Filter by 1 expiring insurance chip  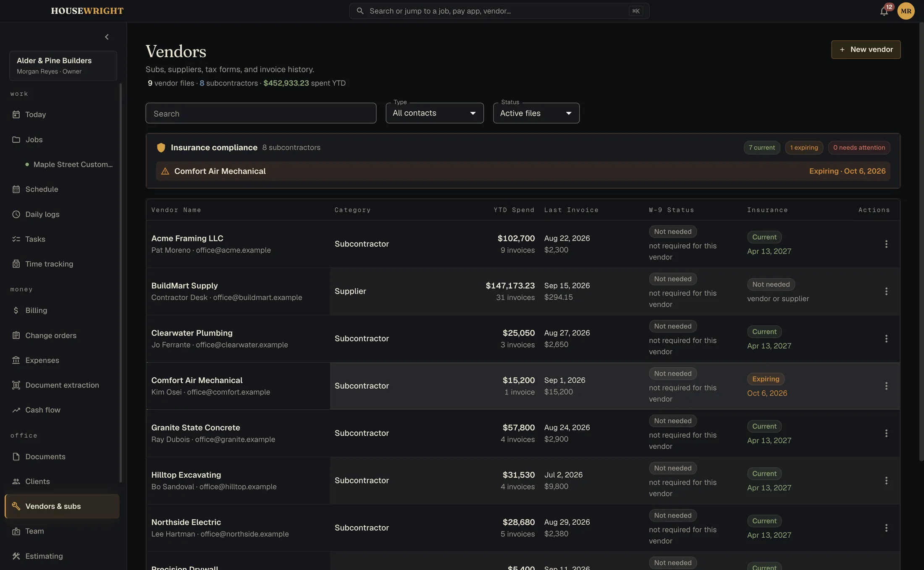[804, 148]
